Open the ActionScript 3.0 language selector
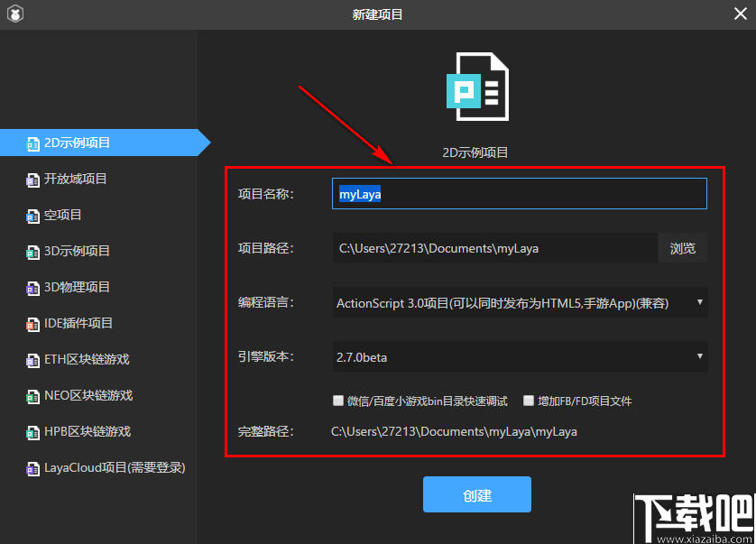 [x=520, y=301]
